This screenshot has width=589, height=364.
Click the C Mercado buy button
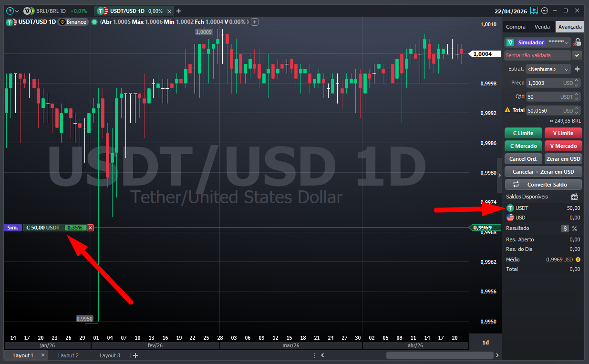pos(523,146)
